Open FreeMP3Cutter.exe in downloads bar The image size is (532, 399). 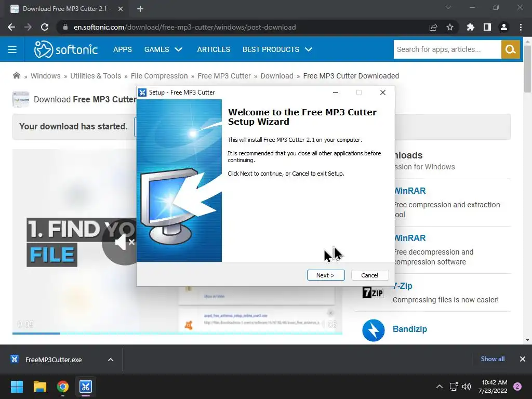coord(54,360)
